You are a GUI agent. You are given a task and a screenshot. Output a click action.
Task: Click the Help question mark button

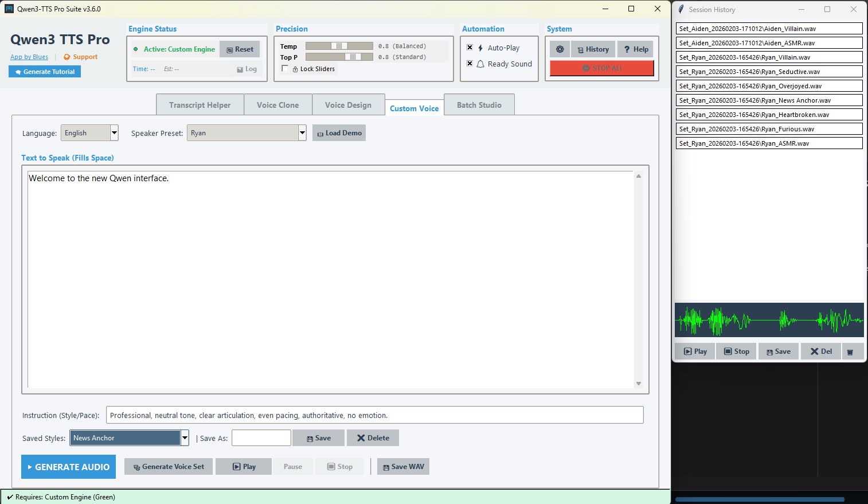pyautogui.click(x=635, y=49)
